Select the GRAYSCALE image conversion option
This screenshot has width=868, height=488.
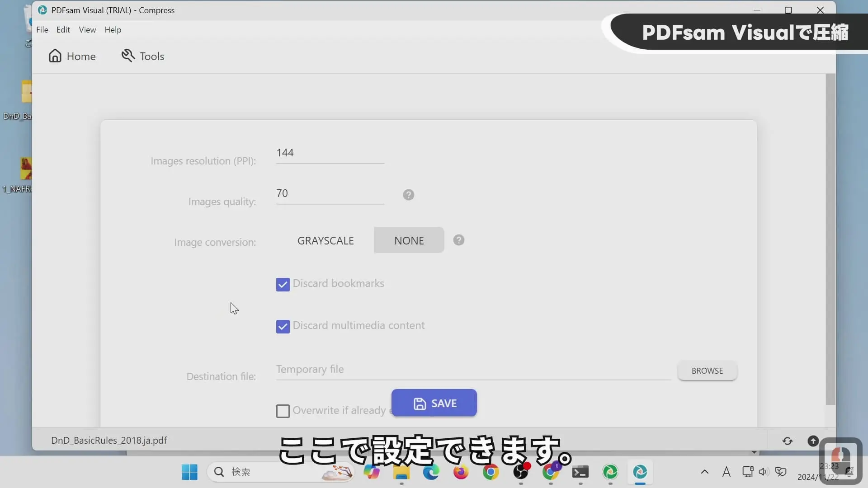(x=325, y=240)
